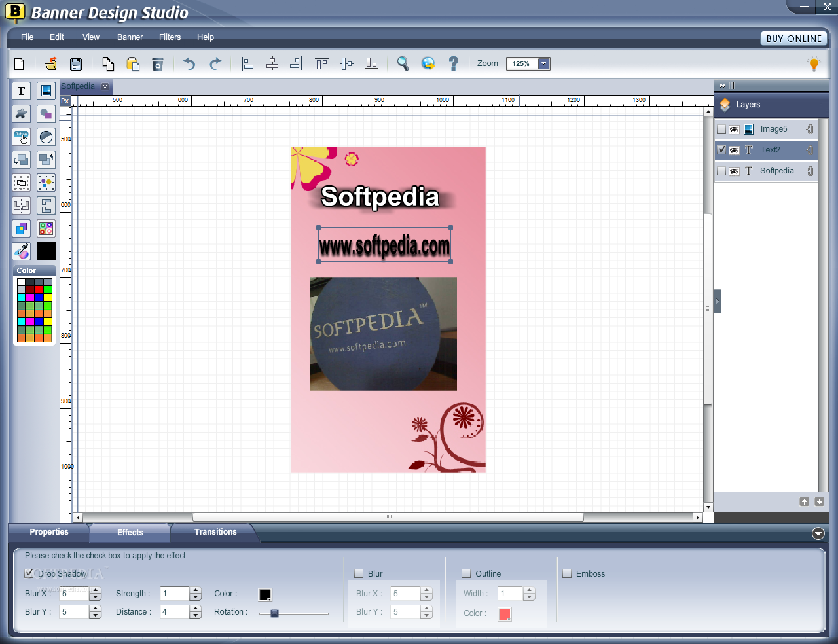Align objects to horizontal center
This screenshot has width=838, height=644.
pos(272,63)
